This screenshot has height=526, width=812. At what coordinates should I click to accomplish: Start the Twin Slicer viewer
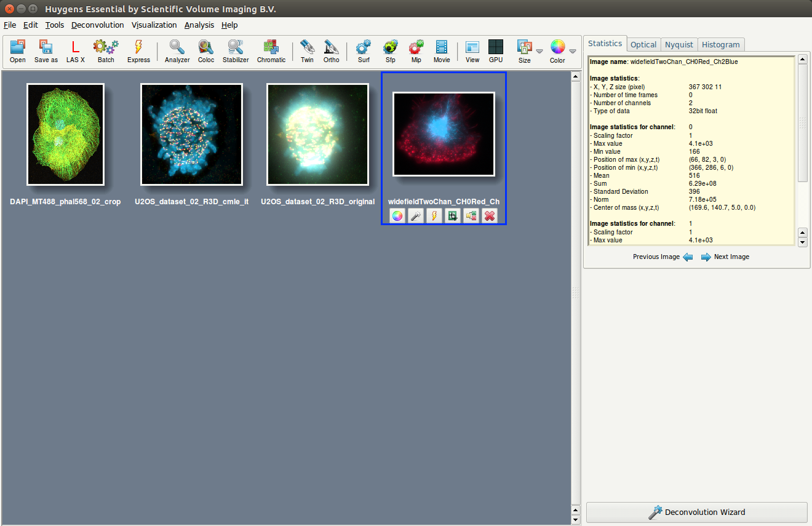tap(307, 51)
